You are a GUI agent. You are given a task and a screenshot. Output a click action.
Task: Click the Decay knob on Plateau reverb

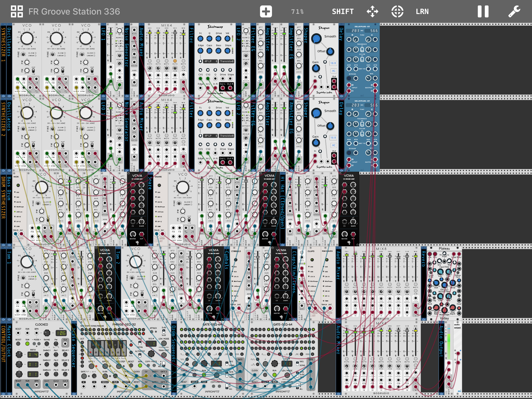coord(453,283)
